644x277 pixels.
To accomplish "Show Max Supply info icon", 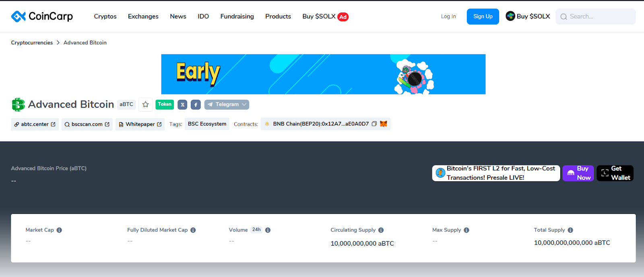I will tap(466, 230).
